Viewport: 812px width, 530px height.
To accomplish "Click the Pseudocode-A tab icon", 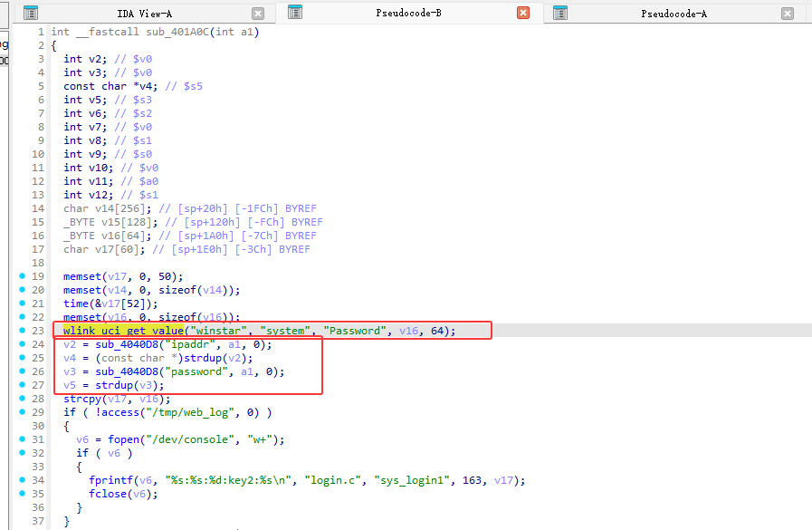I will coord(559,14).
